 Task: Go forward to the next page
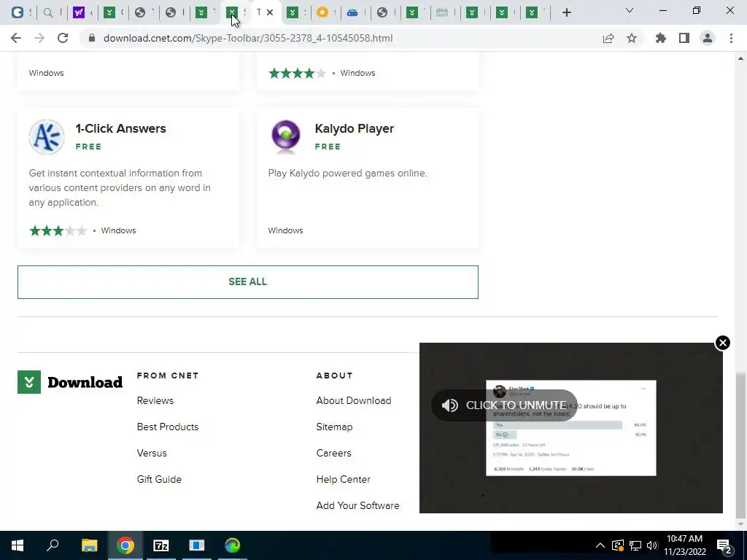[x=39, y=38]
